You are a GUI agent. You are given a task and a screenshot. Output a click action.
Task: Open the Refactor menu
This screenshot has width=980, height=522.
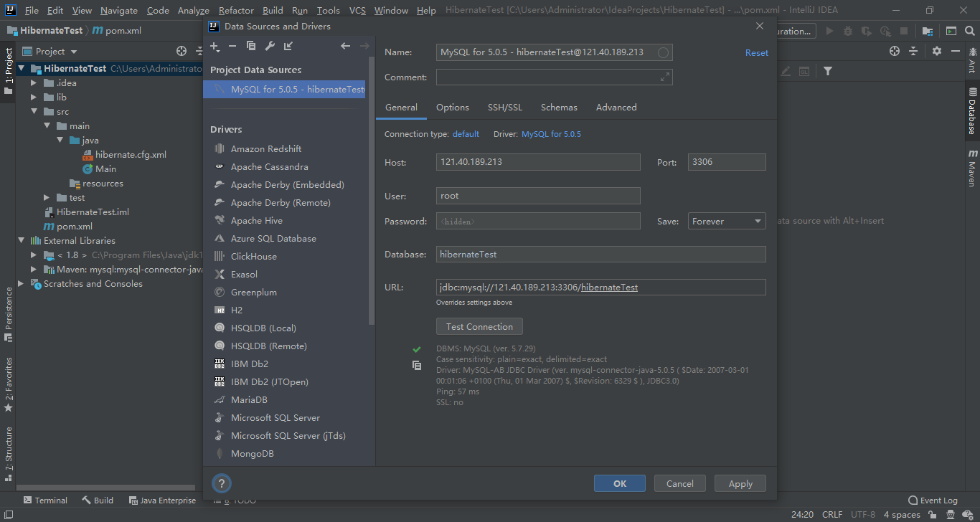point(235,10)
